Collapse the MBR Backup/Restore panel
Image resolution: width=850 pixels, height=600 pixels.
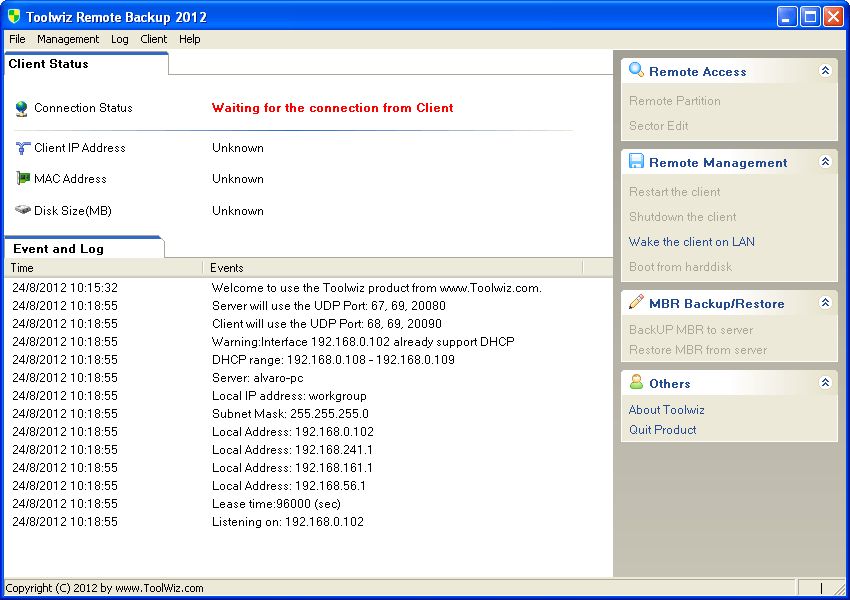[x=825, y=302]
